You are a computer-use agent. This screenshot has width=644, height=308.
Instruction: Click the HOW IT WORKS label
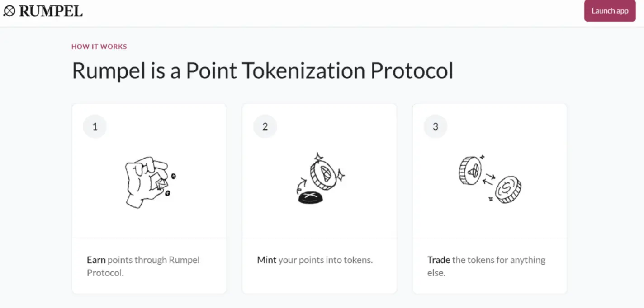point(99,47)
